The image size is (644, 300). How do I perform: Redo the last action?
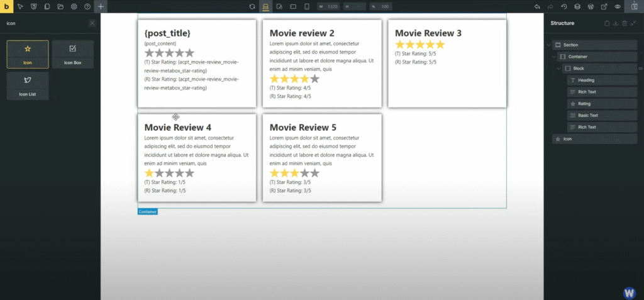coord(550,6)
